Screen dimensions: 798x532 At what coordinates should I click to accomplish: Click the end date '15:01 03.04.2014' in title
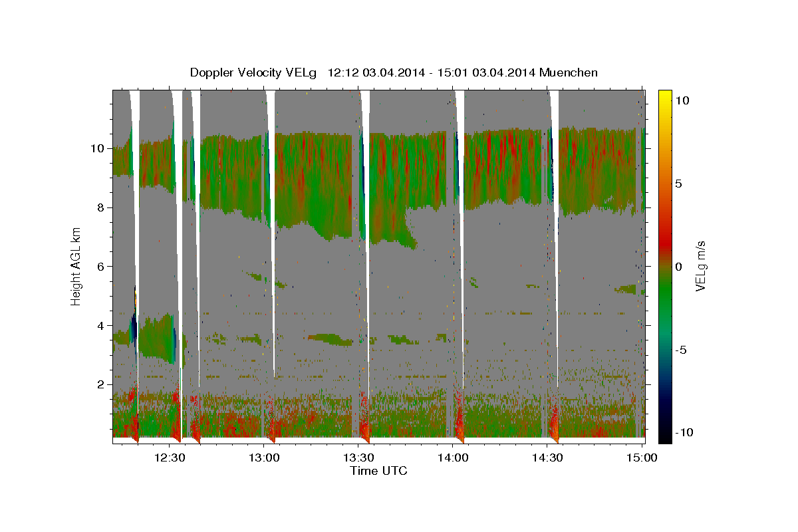487,72
